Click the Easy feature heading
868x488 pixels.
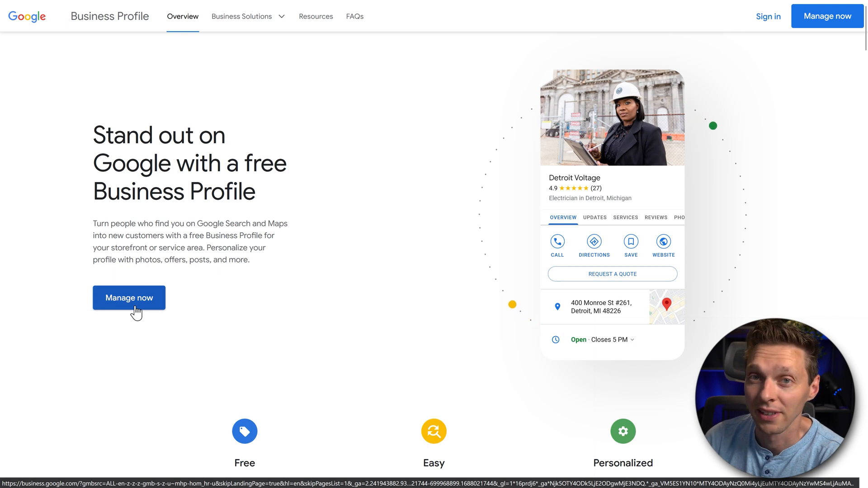tap(434, 463)
